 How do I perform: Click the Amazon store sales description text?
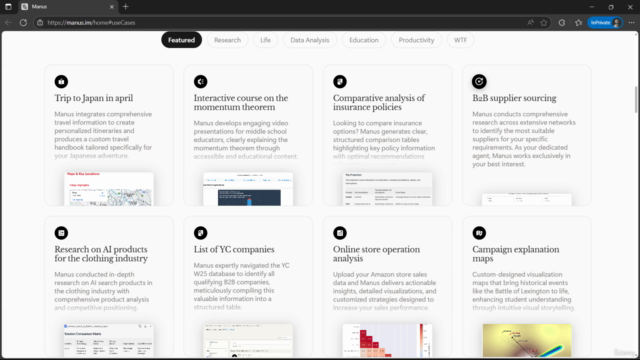(384, 291)
